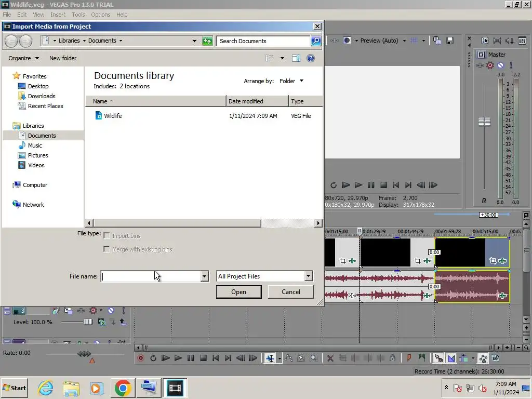Expand the Organize dropdown
Image resolution: width=532 pixels, height=399 pixels.
click(23, 58)
